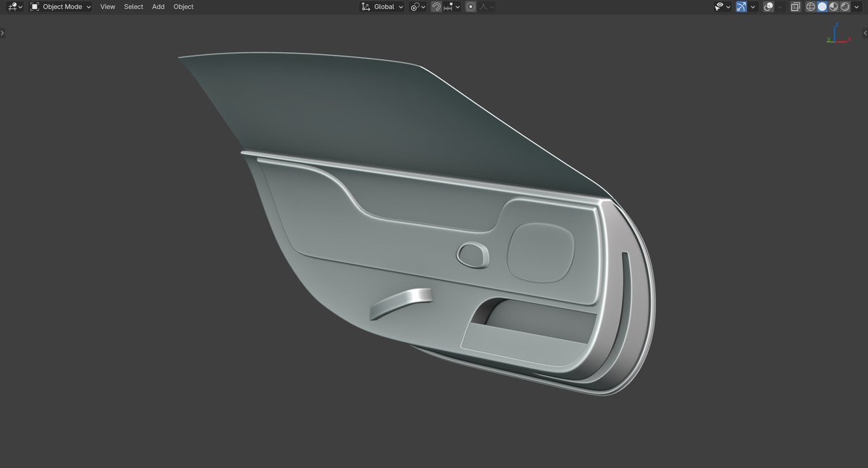Open Global transform orientation dropdown
868x468 pixels.
click(383, 7)
